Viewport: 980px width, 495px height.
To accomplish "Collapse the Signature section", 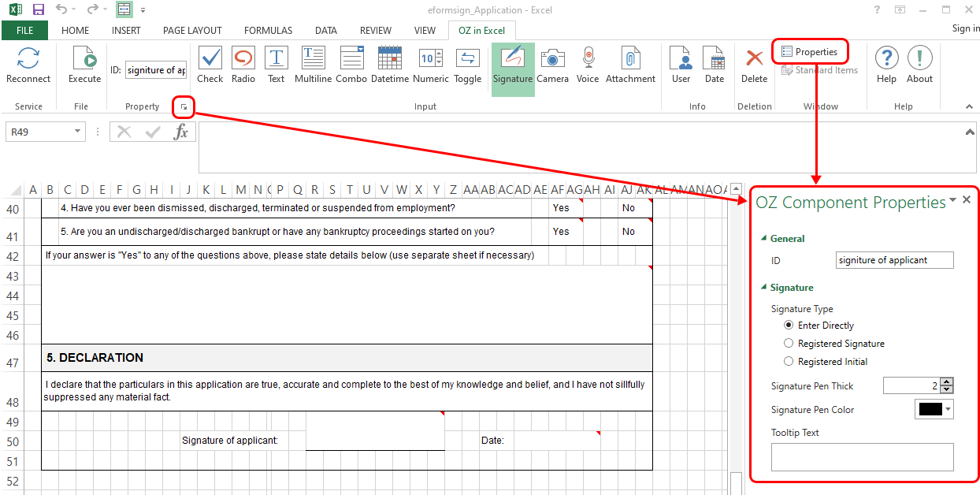I will 763,288.
